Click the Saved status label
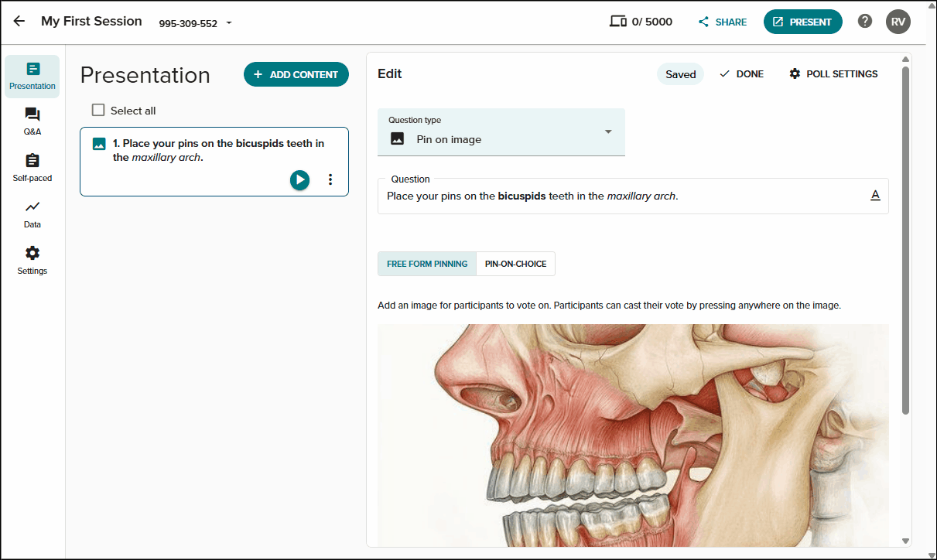This screenshot has height=560, width=937. 681,74
